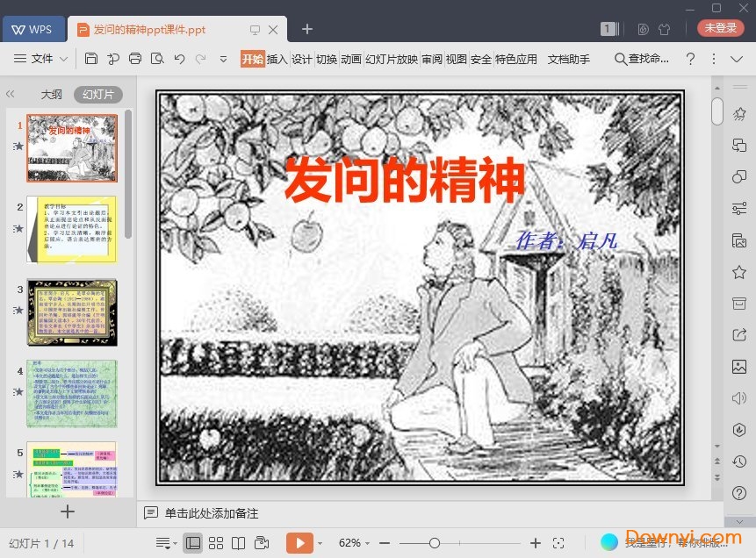This screenshot has height=558, width=756.
Task: Open the Find command search icon
Action: tap(621, 59)
